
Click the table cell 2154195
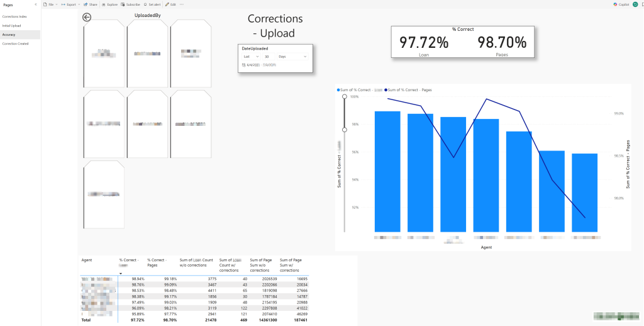268,302
